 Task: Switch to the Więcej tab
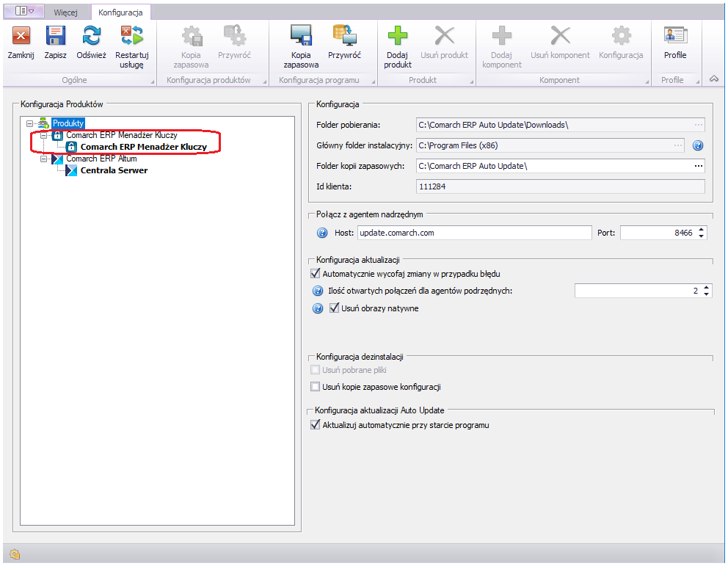65,12
